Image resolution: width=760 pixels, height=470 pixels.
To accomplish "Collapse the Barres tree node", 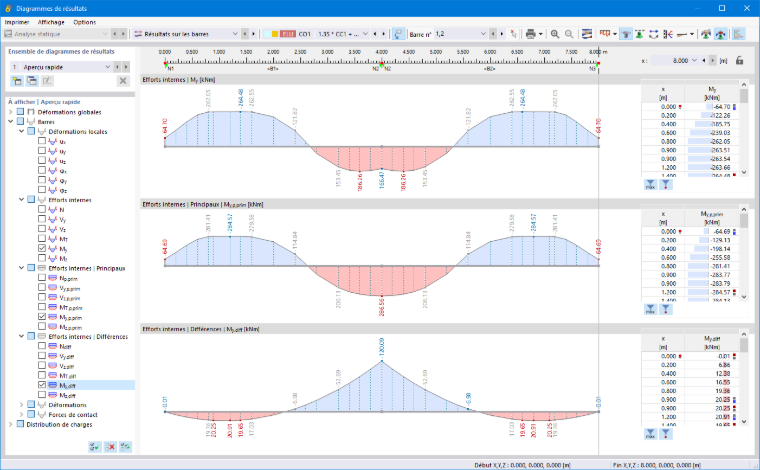I will coord(11,122).
